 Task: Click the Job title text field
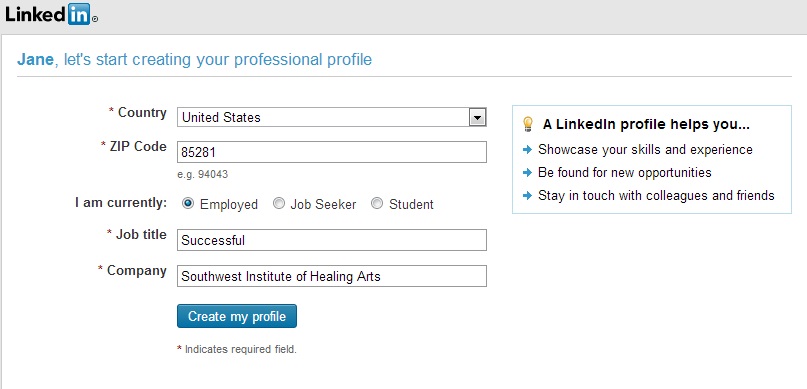tap(331, 240)
